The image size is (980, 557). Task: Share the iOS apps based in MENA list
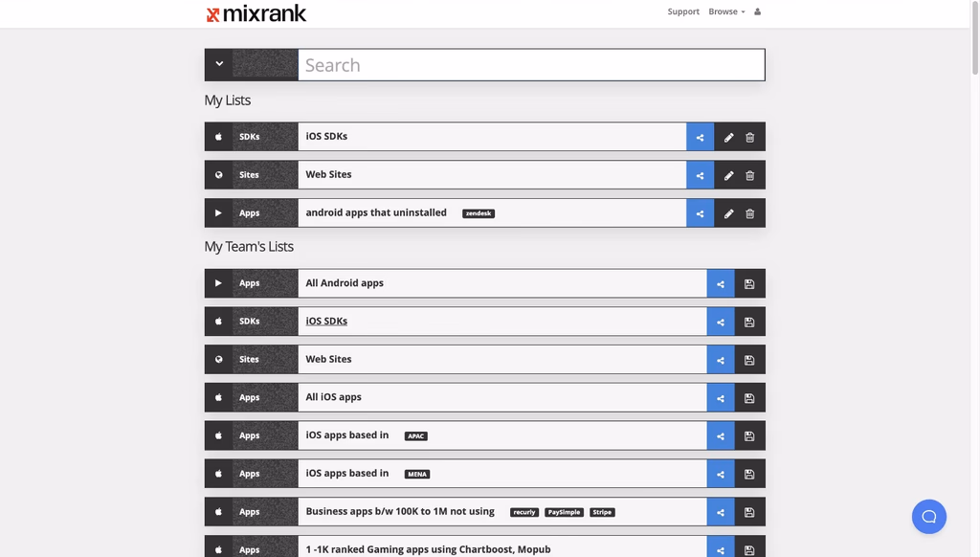(721, 475)
